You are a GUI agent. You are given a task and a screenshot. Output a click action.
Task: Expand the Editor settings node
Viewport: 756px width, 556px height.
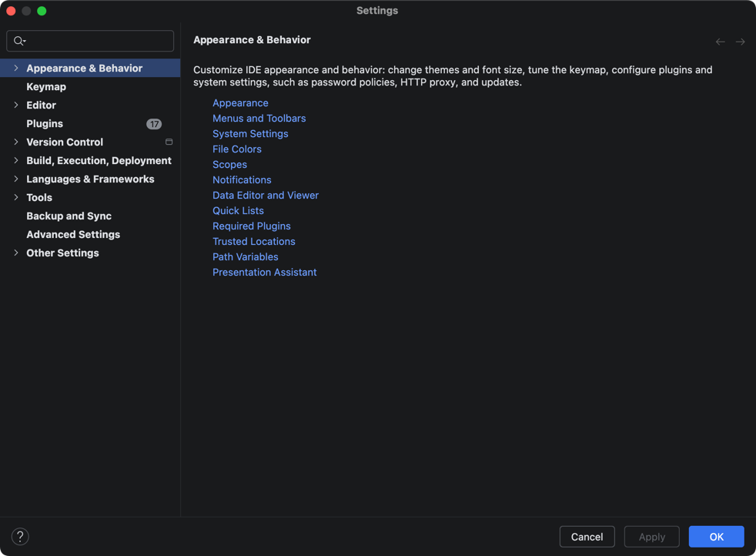pyautogui.click(x=16, y=106)
